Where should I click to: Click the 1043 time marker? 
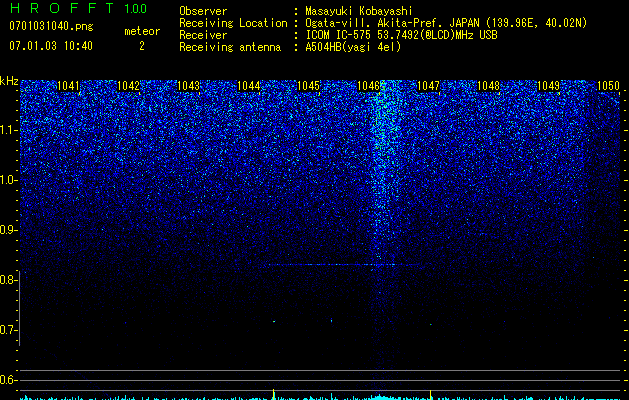[188, 86]
